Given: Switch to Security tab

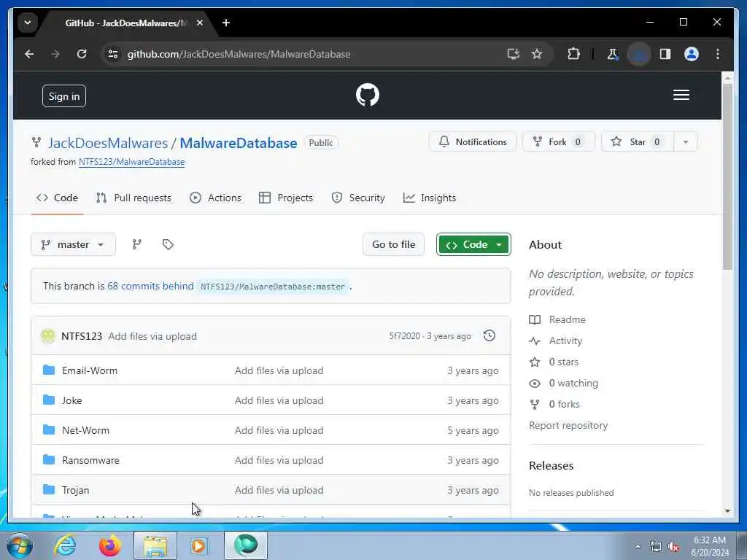Looking at the screenshot, I should coord(358,198).
